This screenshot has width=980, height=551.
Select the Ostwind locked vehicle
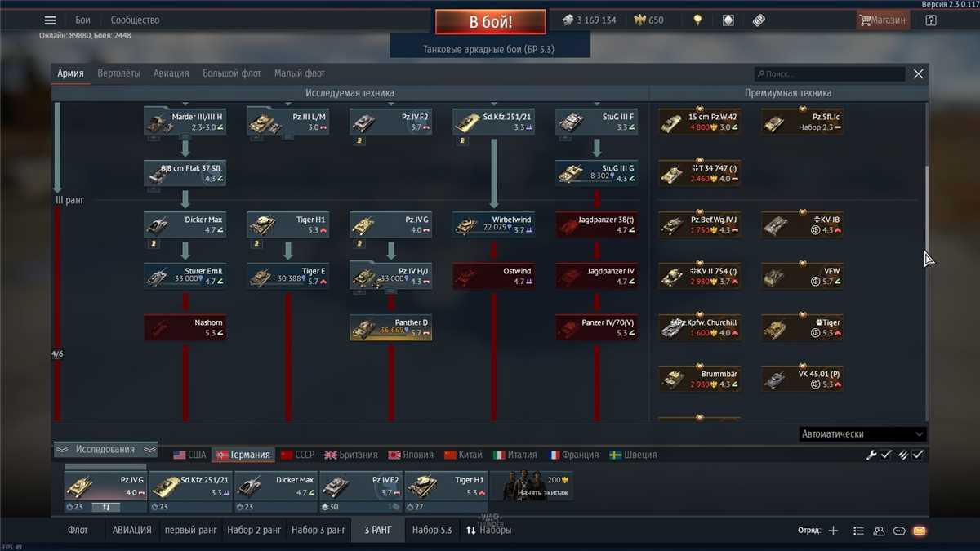coord(494,276)
